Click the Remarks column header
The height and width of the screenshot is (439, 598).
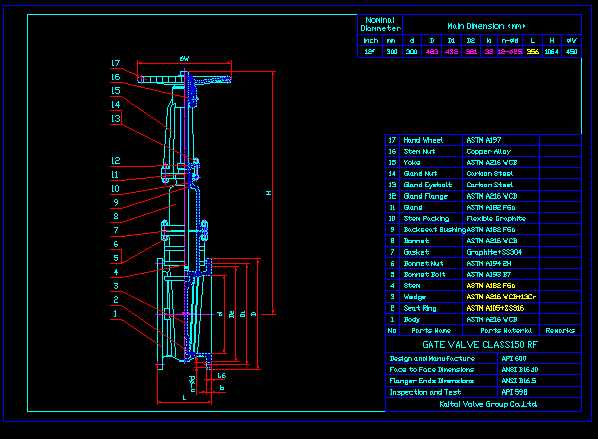tap(560, 330)
